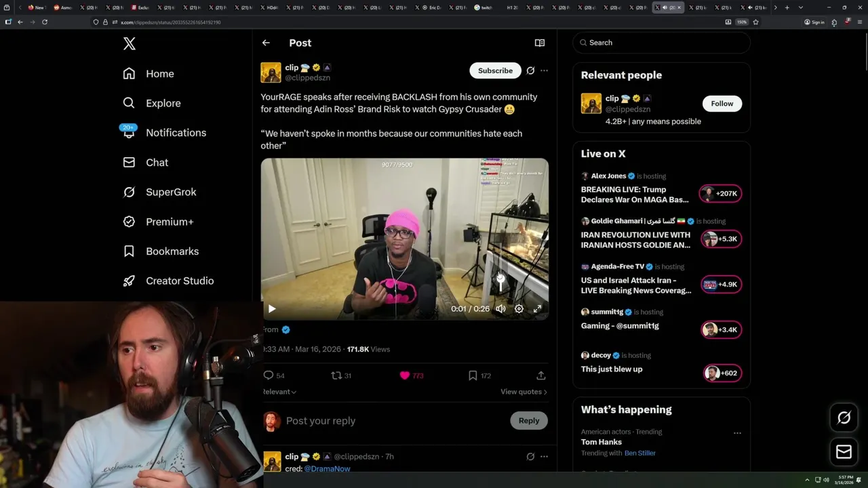Click the reply icon with 54 replies
The image size is (868, 488).
click(268, 375)
